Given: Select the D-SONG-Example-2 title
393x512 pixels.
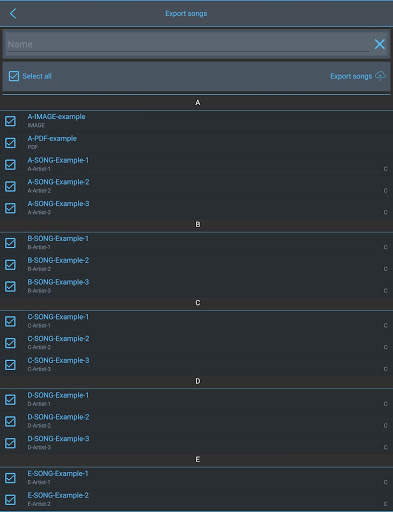Looking at the screenshot, I should click(x=58, y=417).
